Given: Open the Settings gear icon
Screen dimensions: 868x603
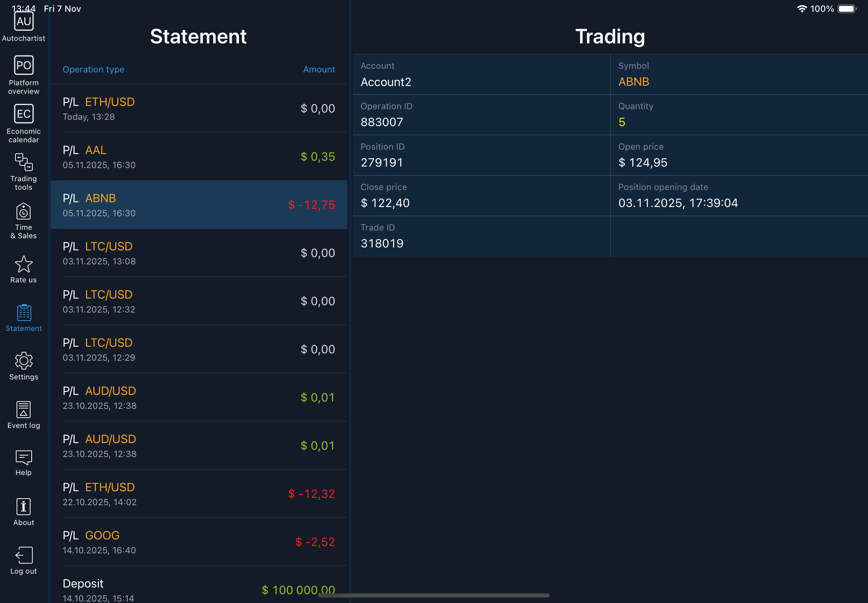Looking at the screenshot, I should tap(24, 361).
